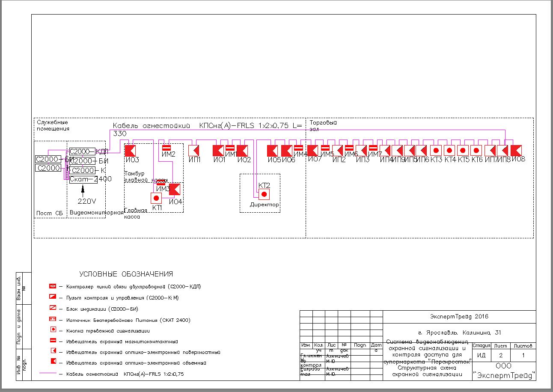Click the ИМ4 magnetic contact symbol
Image resolution: width=553 pixels, height=392 pixels.
299,148
